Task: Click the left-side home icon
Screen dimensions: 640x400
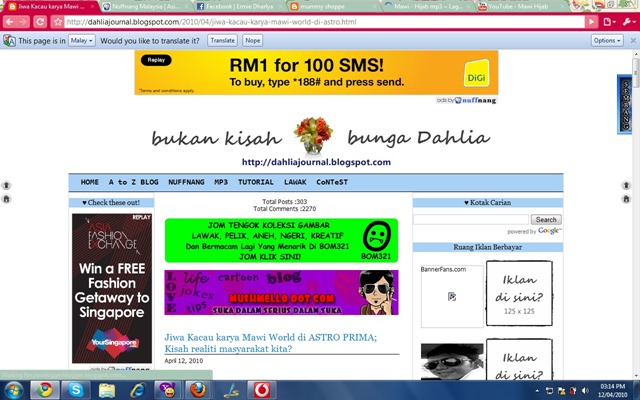Action: [x=6, y=199]
